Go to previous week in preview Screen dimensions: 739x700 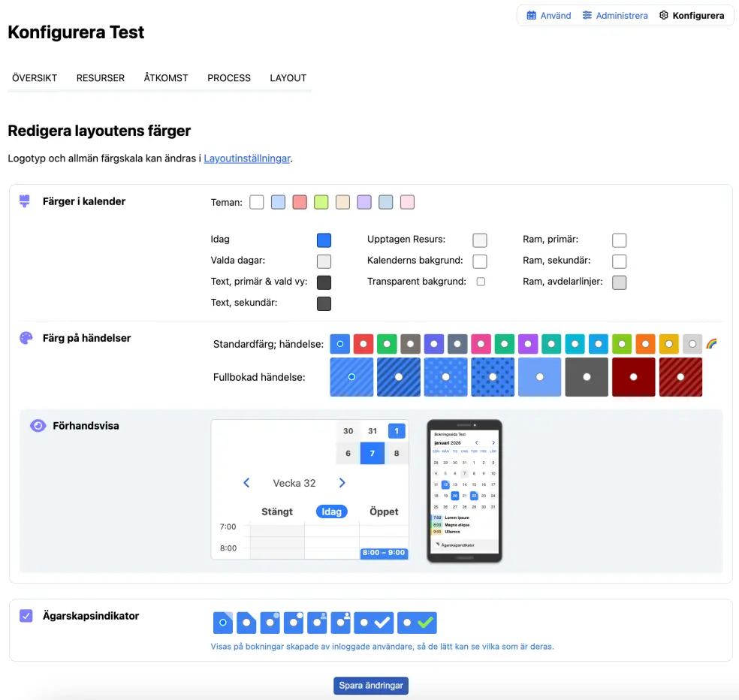pos(246,483)
